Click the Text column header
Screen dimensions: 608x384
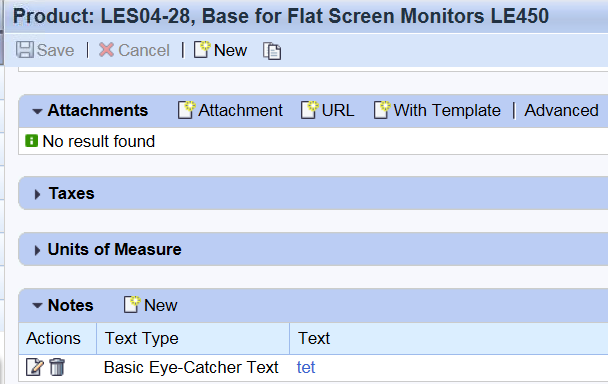pos(314,338)
